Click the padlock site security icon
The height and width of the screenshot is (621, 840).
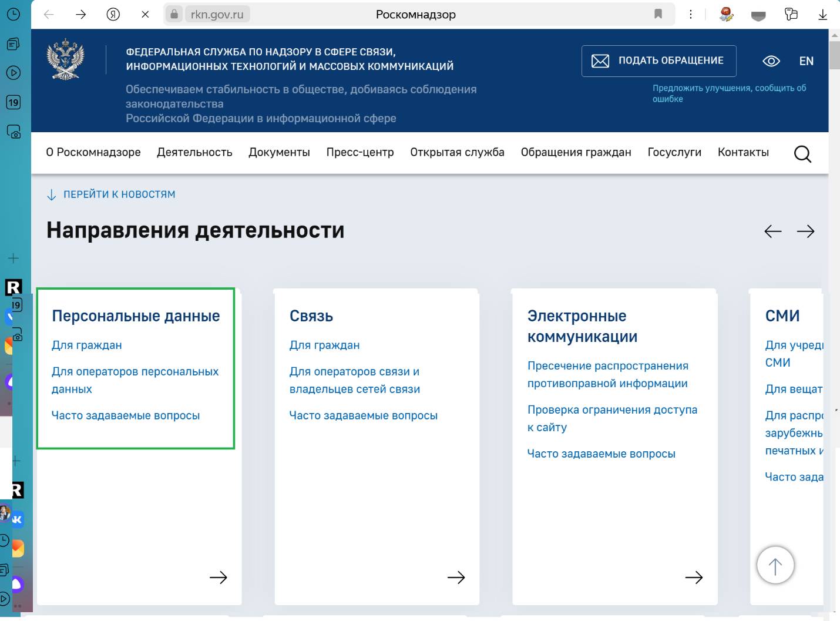[174, 14]
